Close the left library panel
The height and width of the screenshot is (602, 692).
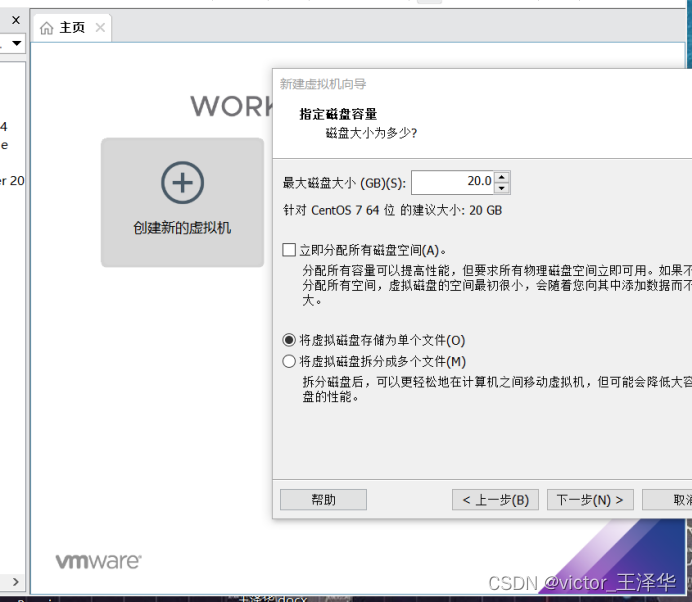16,20
